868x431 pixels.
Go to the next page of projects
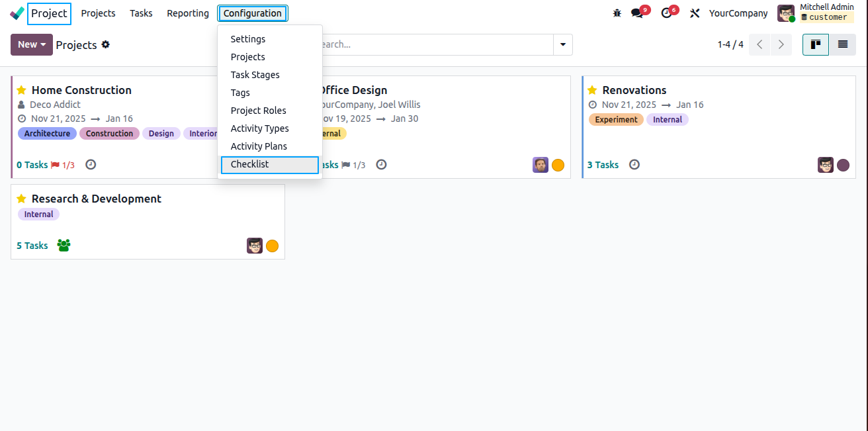tap(781, 44)
